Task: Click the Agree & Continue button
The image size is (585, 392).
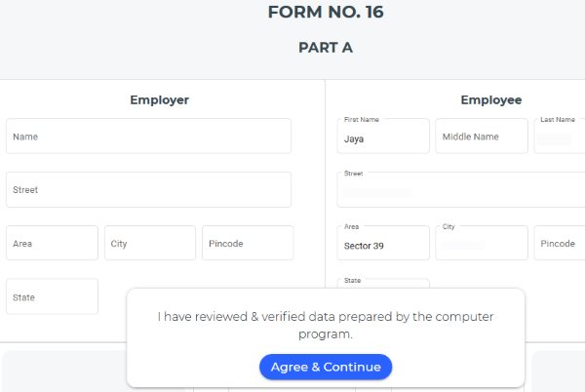Action: pyautogui.click(x=326, y=367)
